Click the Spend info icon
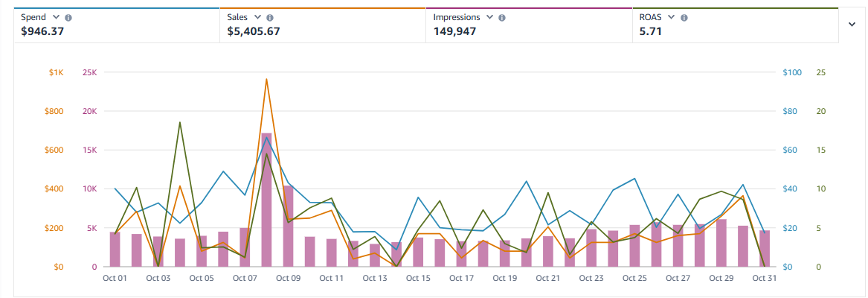 68,18
